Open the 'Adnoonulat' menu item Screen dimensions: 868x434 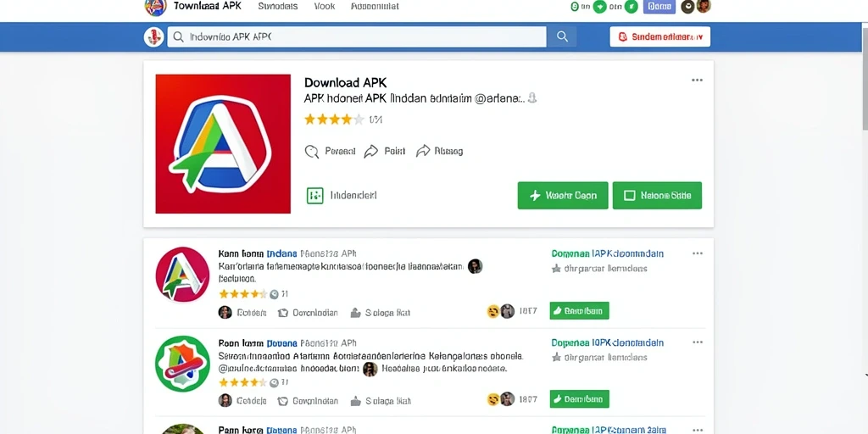(x=375, y=7)
